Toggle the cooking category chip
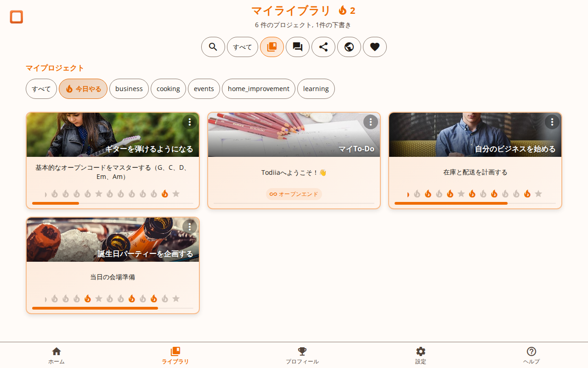The image size is (588, 368). 168,89
